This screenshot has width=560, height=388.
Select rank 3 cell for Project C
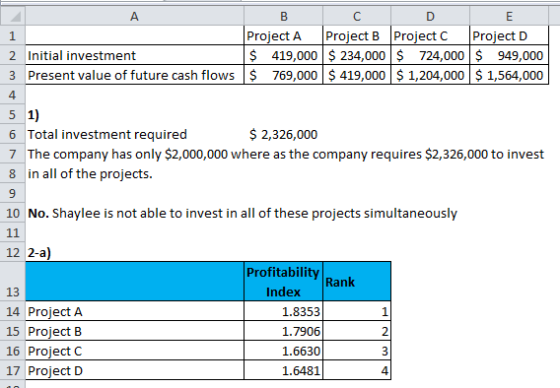pos(356,350)
